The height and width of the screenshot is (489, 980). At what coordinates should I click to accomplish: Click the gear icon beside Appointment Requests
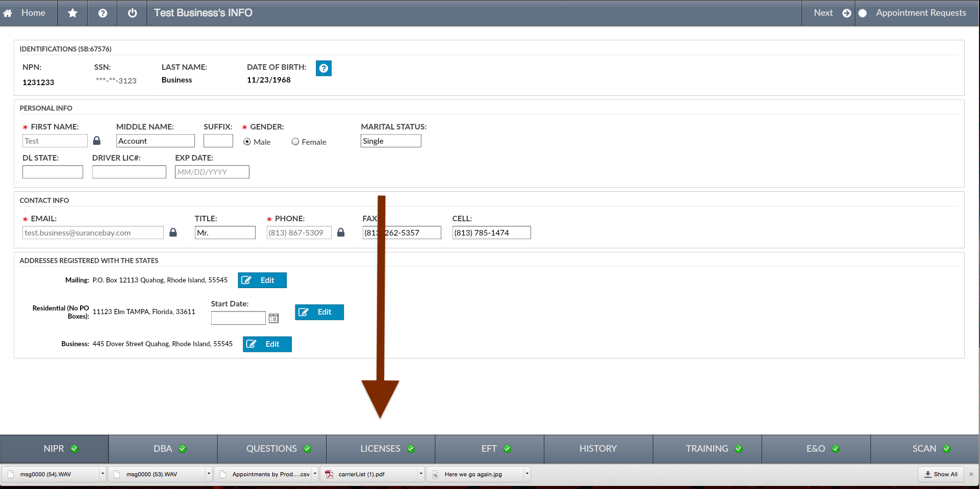[862, 13]
